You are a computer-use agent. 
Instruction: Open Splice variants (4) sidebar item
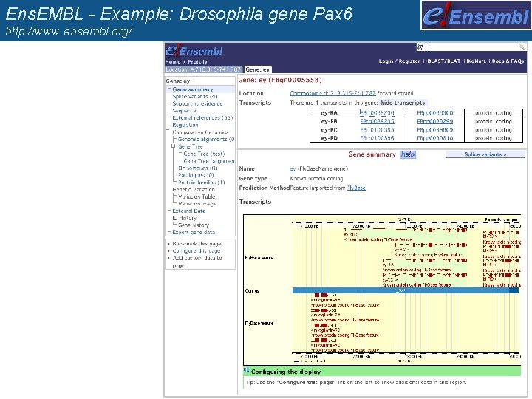coord(195,96)
